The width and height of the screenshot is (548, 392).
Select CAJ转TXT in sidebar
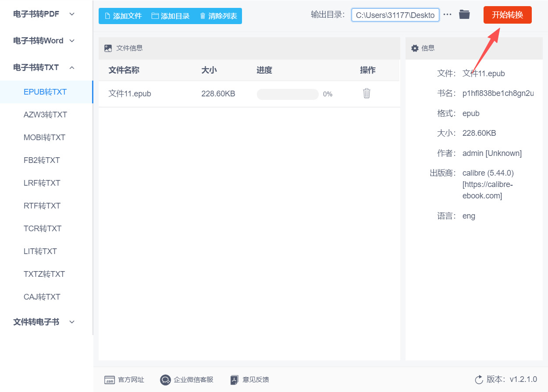46,297
